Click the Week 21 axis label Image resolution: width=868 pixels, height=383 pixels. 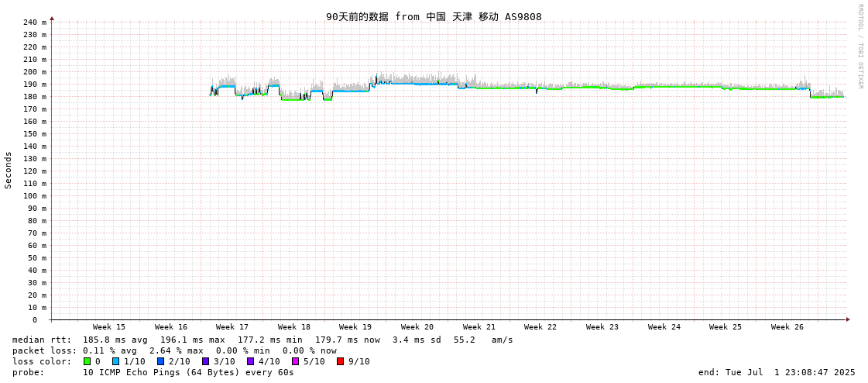tap(479, 327)
